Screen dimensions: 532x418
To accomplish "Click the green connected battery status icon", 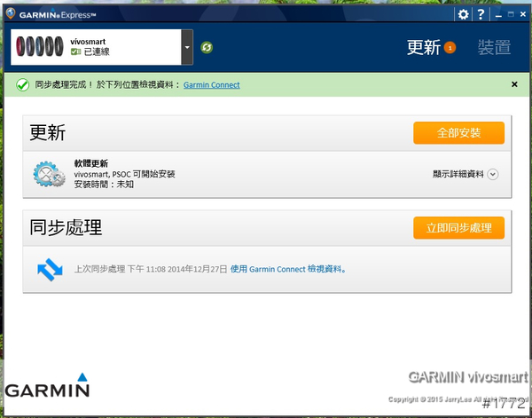I will pyautogui.click(x=75, y=51).
